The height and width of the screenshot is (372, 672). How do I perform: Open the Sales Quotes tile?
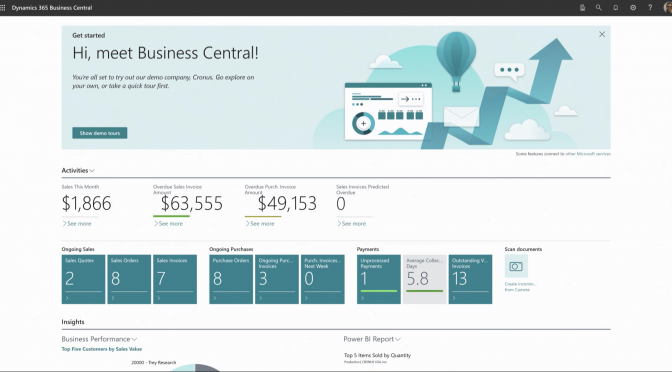pyautogui.click(x=83, y=279)
